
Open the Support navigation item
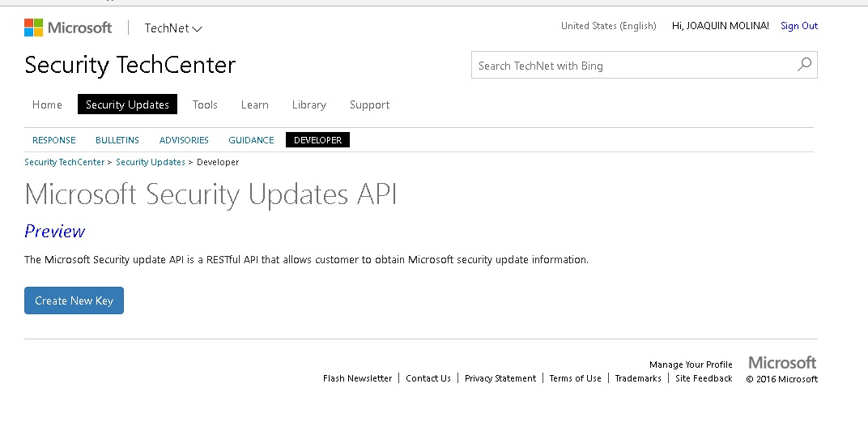[369, 104]
